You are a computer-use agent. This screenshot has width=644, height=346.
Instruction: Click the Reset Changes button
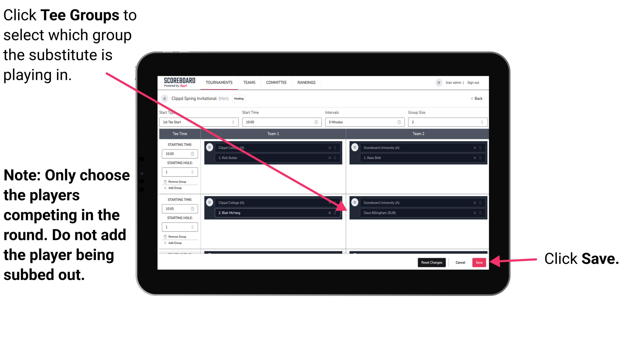click(431, 262)
